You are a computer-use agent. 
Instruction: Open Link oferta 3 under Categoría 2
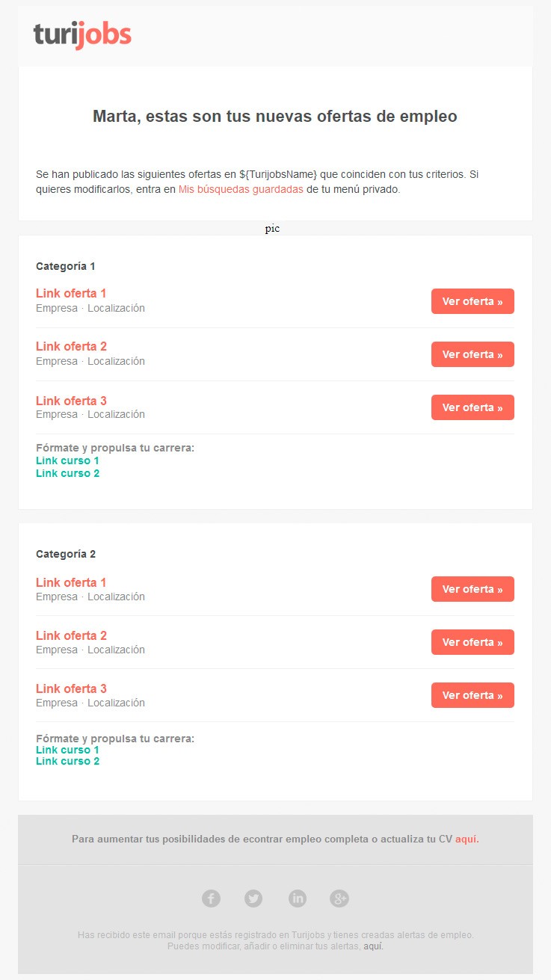pos(71,688)
